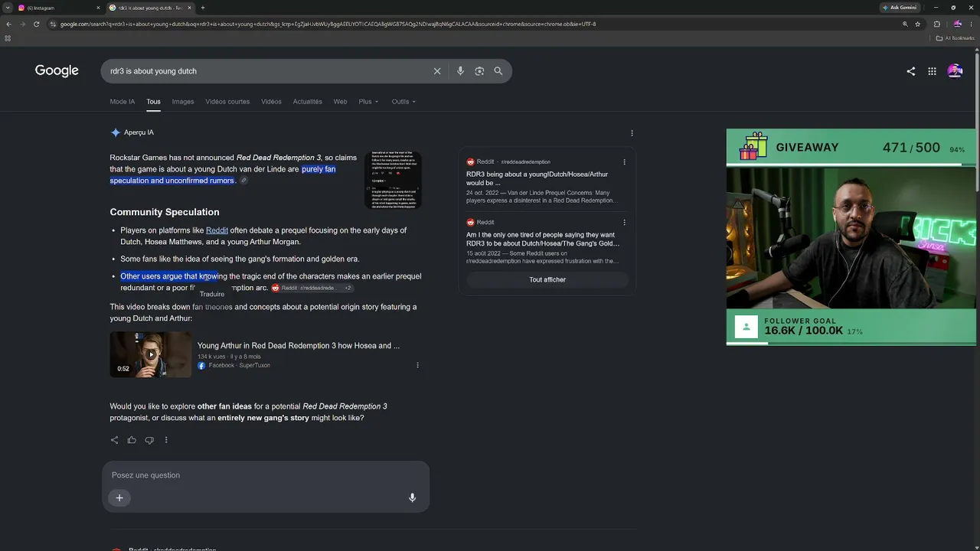Viewport: 980px width, 551px height.
Task: Dislike the AI overview with thumbs down
Action: [149, 440]
